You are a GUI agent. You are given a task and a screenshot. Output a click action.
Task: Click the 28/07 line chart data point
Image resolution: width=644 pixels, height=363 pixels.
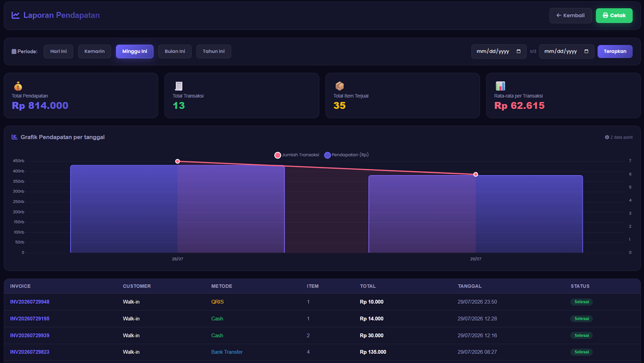click(178, 161)
